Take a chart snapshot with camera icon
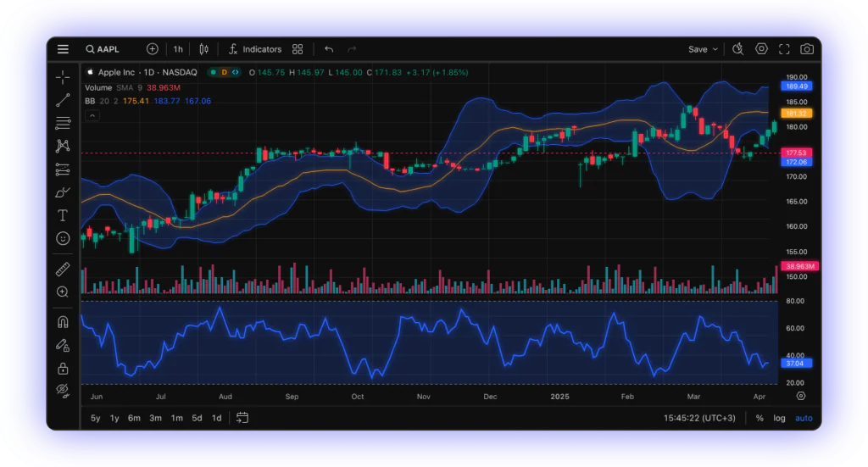Viewport: 868px width, 467px height. 807,49
